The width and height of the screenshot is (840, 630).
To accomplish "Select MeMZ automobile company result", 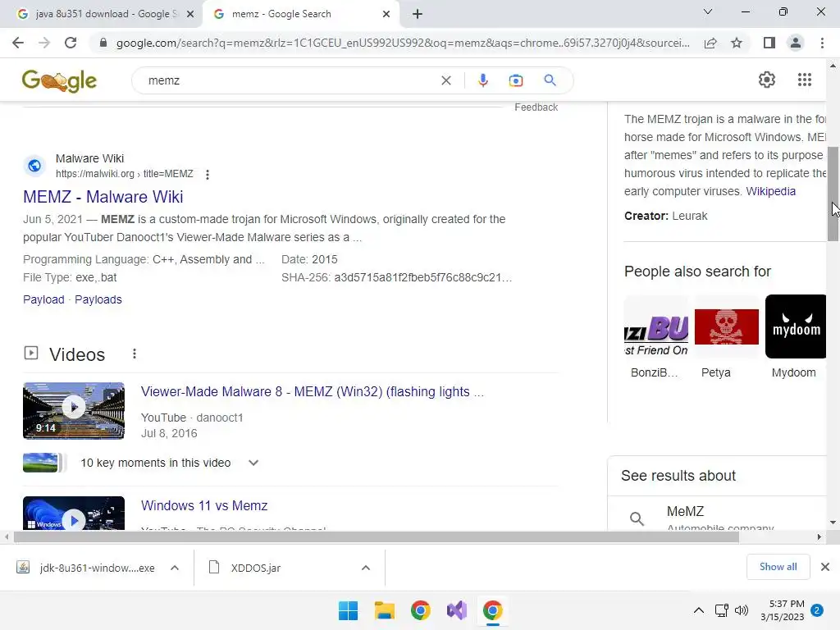I will [718, 518].
